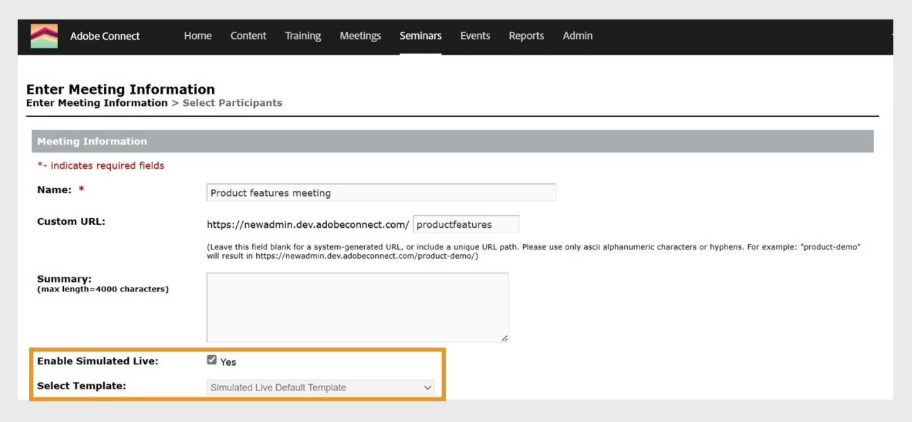Click the Adobe Connect title text
The height and width of the screenshot is (422, 912).
point(105,36)
